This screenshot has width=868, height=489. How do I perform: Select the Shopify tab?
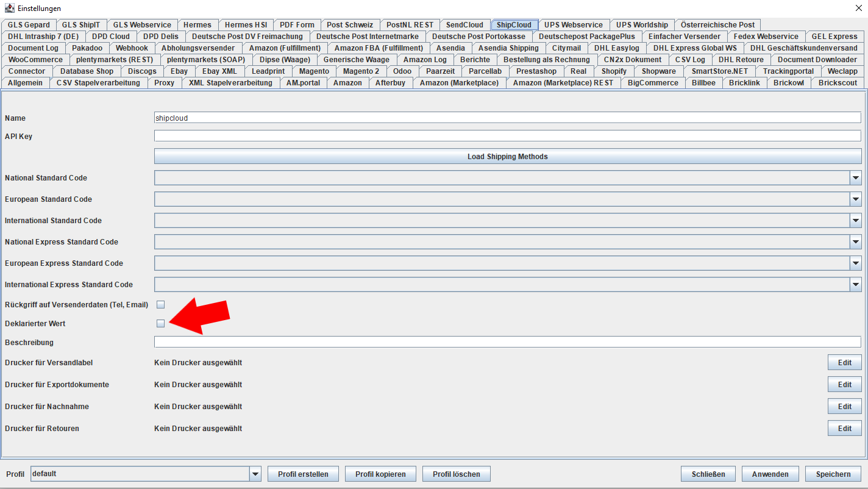[614, 71]
